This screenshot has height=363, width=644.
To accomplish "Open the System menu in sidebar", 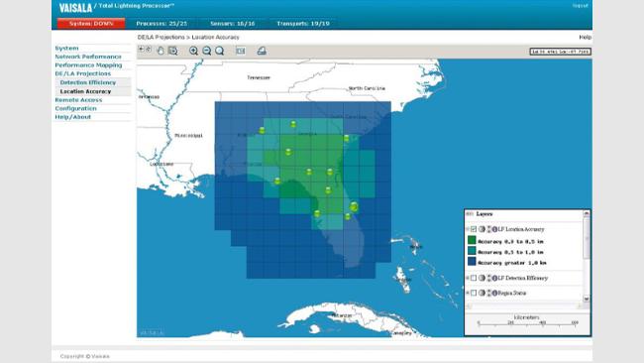I will [x=66, y=48].
